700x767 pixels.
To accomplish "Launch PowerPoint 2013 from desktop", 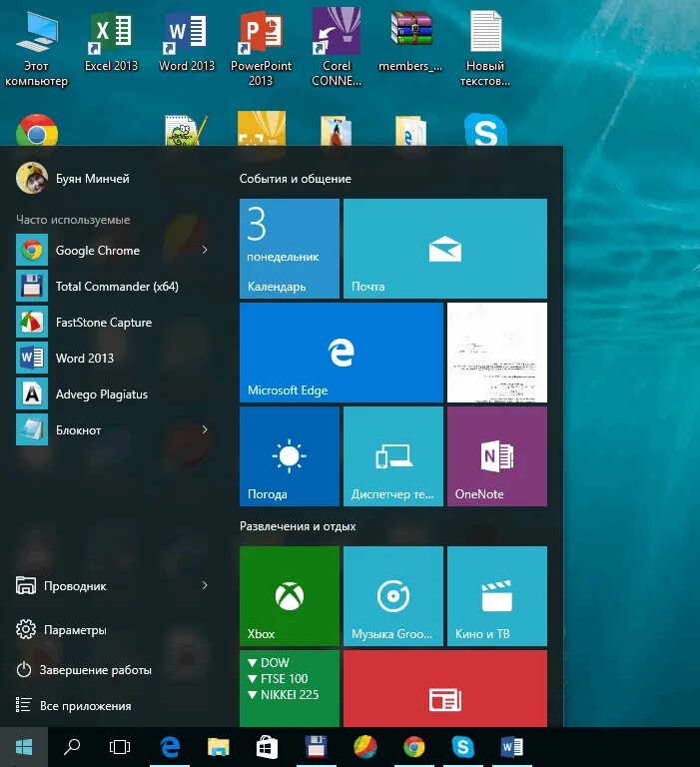I will 261,48.
